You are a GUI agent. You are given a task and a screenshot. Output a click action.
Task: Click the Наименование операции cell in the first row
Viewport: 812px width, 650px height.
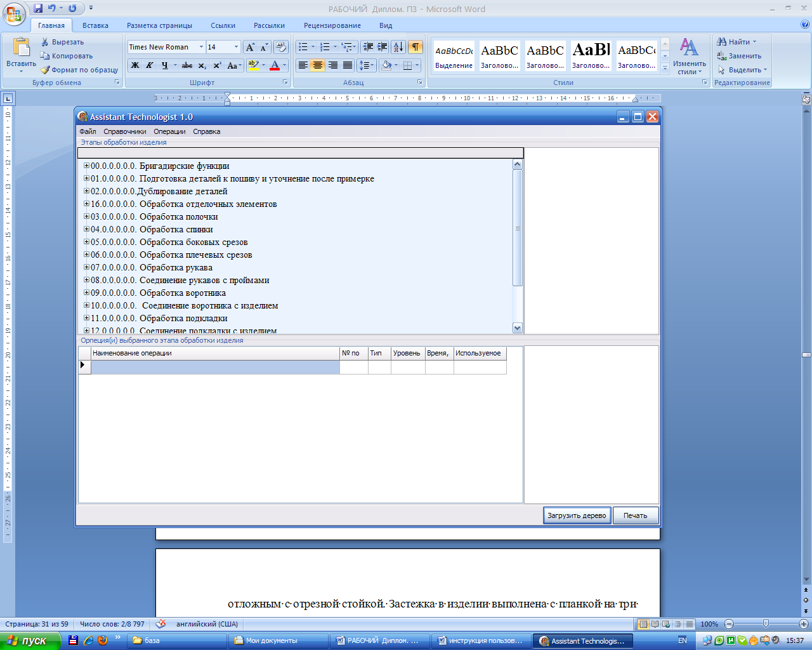[216, 367]
